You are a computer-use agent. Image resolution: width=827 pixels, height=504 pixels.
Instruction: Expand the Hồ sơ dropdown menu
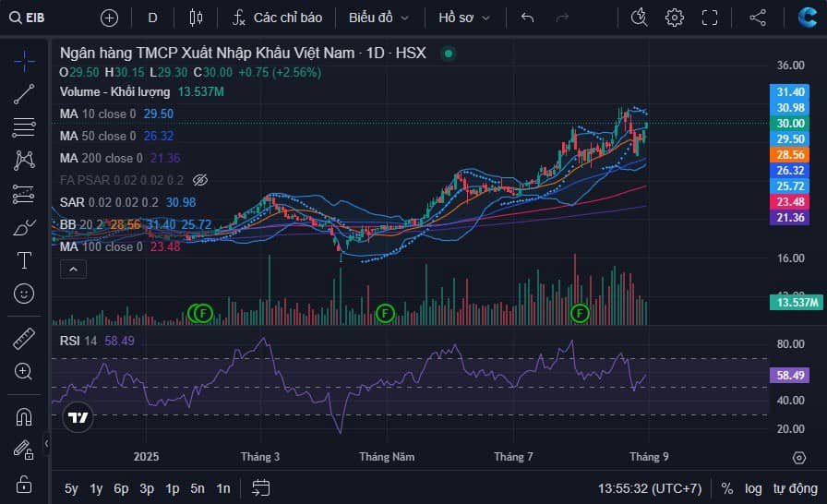pos(464,18)
